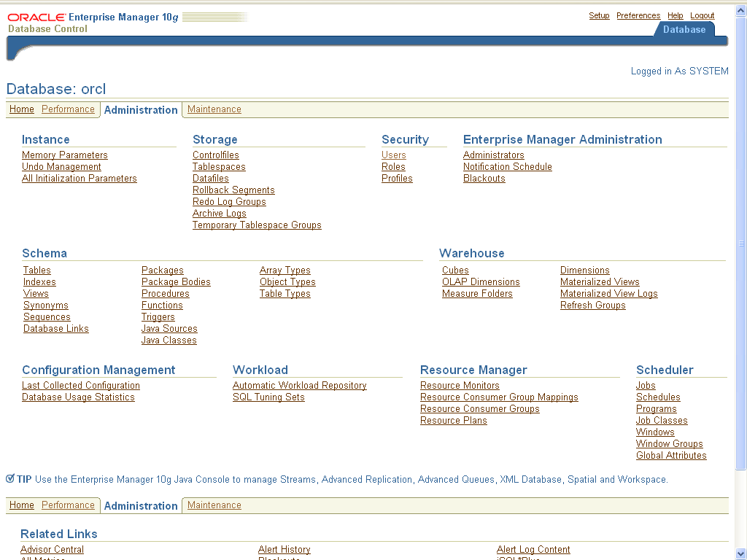Open Synonyms link
The image size is (747, 560).
pos(46,306)
